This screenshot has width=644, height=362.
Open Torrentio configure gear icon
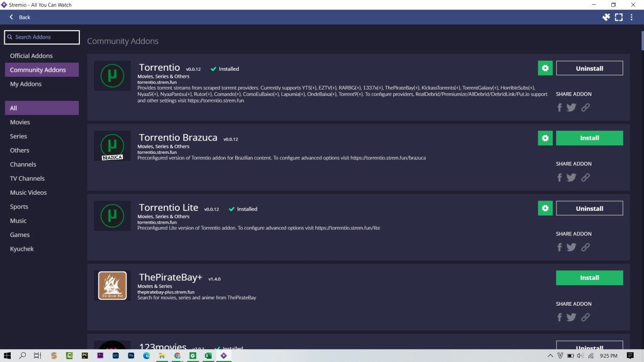coord(545,68)
